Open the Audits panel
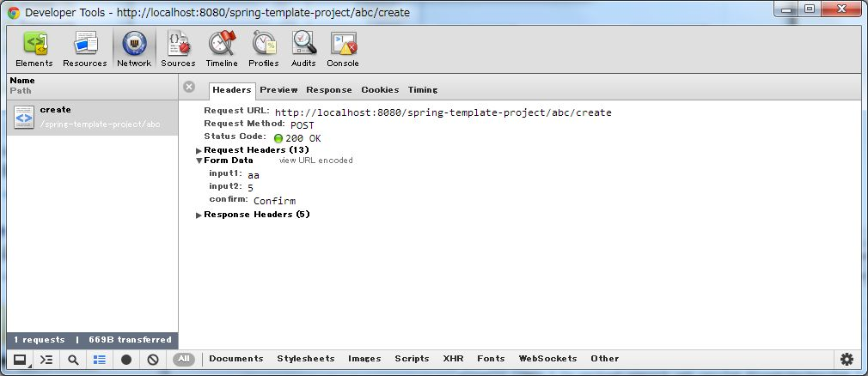Viewport: 868px width, 376px height. tap(303, 49)
